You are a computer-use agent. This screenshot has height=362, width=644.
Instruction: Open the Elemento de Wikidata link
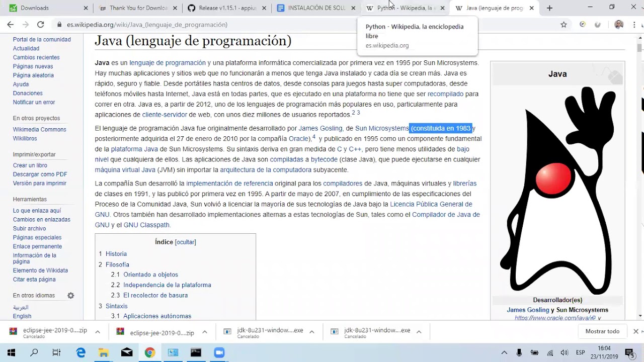coord(40,270)
